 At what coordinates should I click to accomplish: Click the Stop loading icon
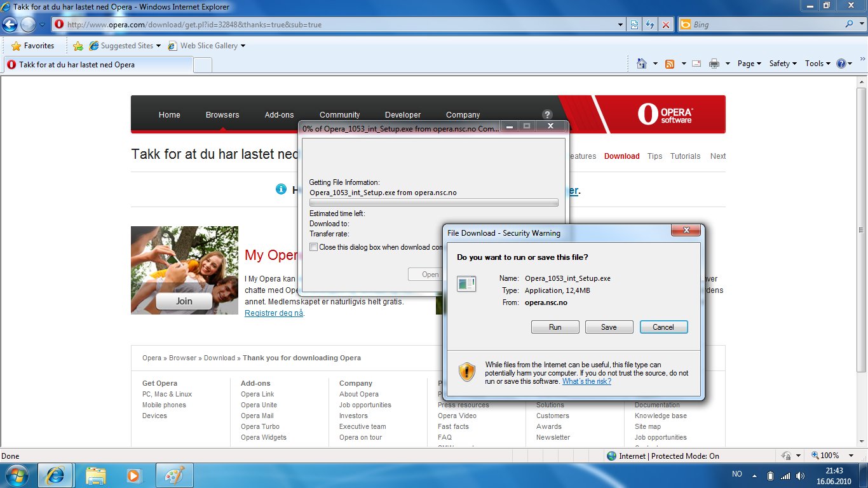click(665, 25)
